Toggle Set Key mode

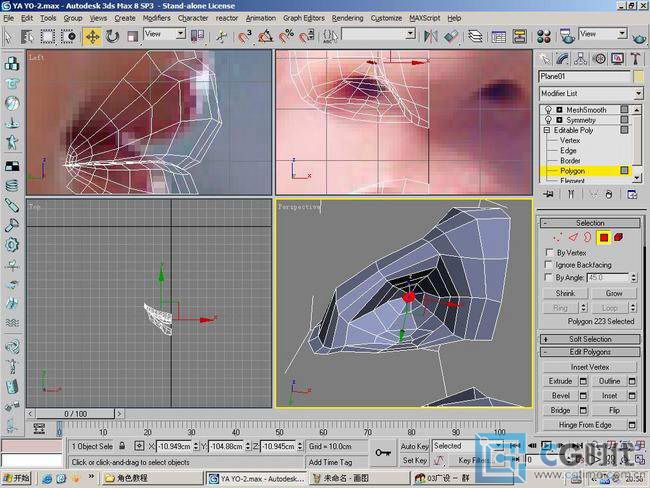click(x=414, y=460)
